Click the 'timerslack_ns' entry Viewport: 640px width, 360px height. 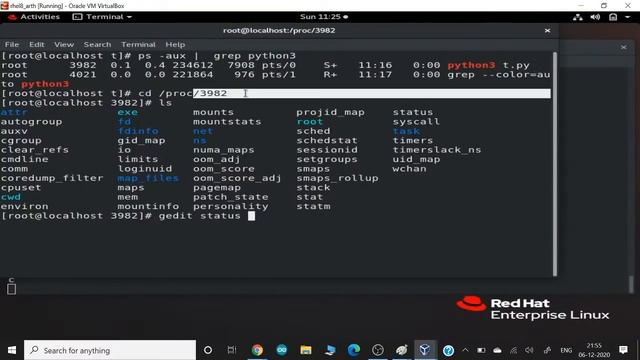click(437, 150)
